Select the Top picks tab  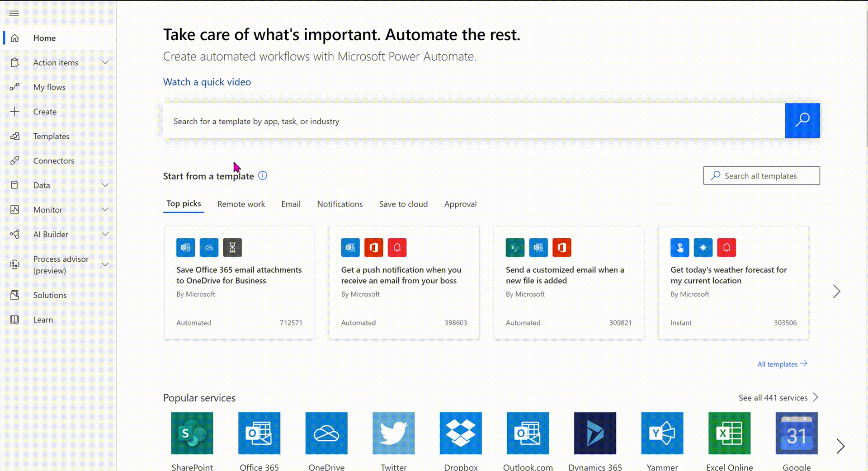pos(184,204)
